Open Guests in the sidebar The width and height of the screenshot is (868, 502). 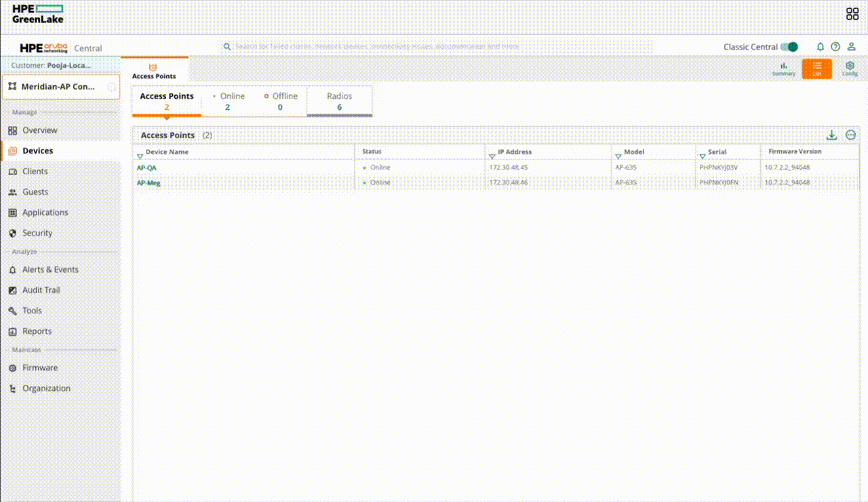[35, 192]
